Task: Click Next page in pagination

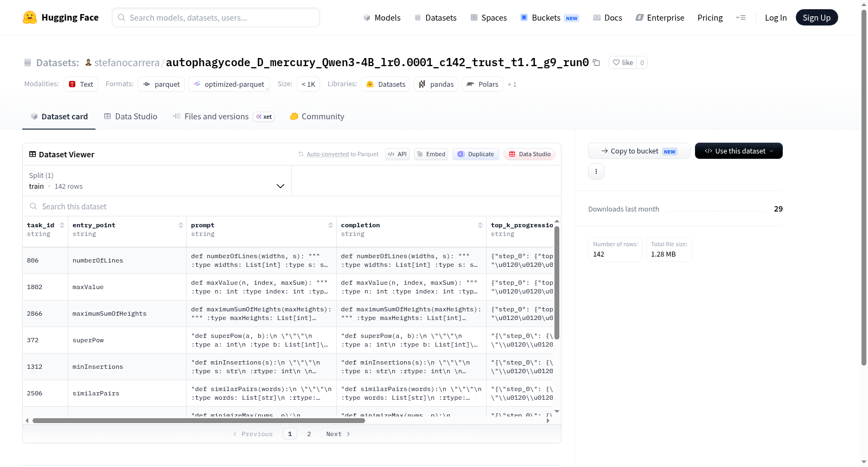Action: (338, 434)
